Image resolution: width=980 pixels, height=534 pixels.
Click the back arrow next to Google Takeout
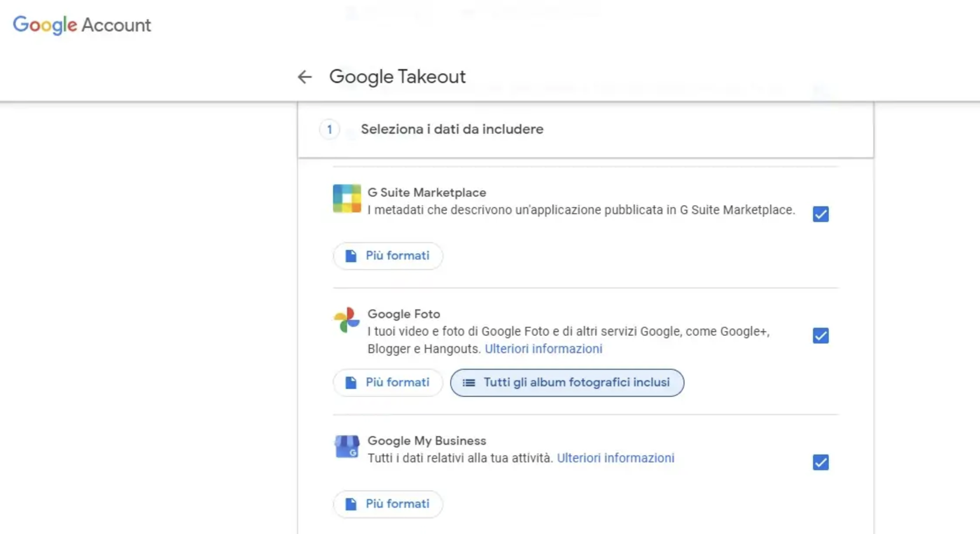305,77
